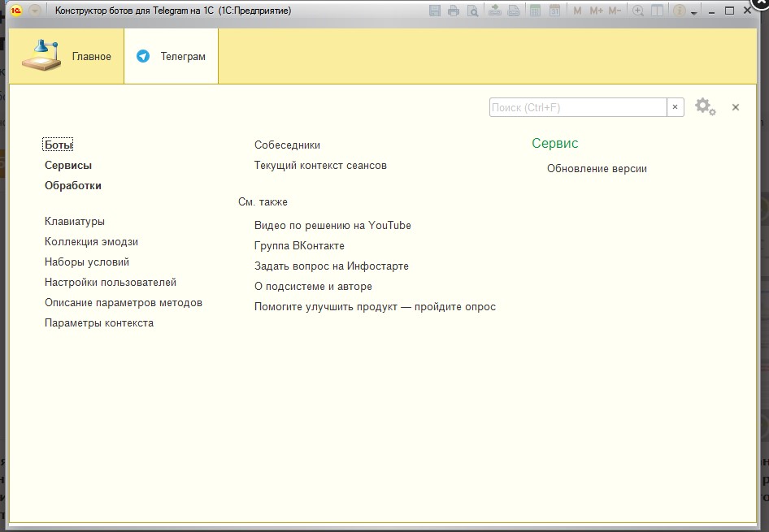The height and width of the screenshot is (532, 769).
Task: Click the Поиск search field
Action: (x=577, y=107)
